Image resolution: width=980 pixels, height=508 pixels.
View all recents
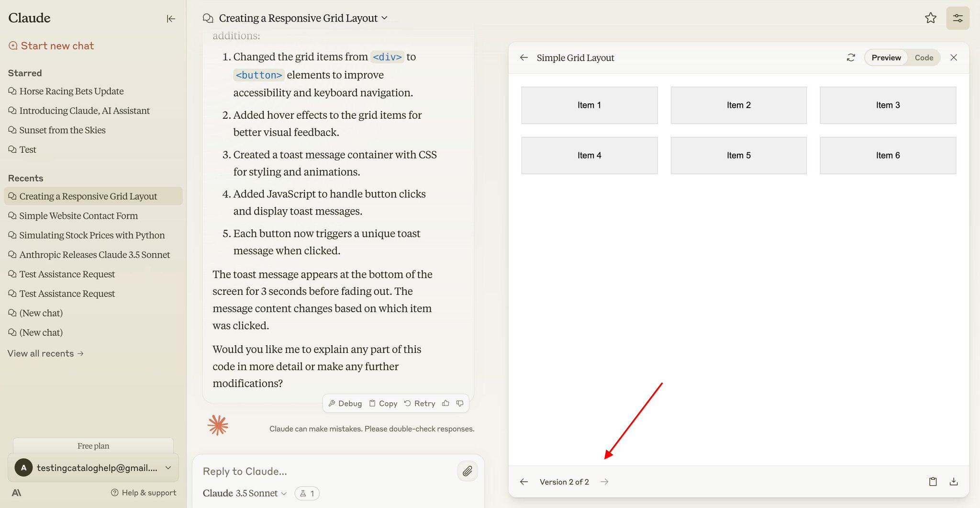pyautogui.click(x=45, y=353)
